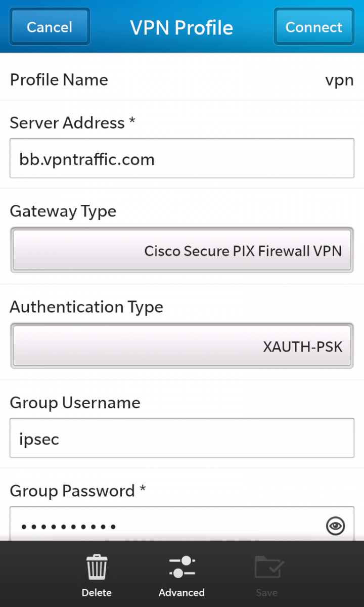The height and width of the screenshot is (607, 364).
Task: Click the Authentication Type label text
Action: (x=86, y=307)
